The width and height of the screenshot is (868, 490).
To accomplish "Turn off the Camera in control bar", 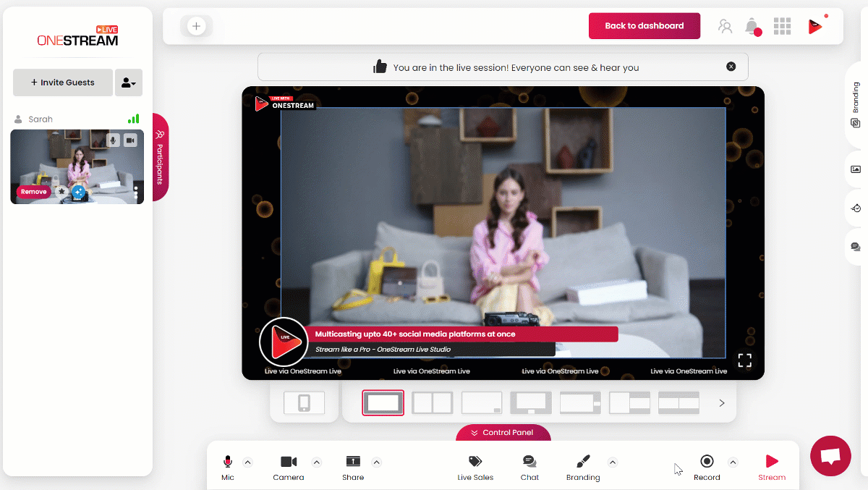I will tap(289, 462).
